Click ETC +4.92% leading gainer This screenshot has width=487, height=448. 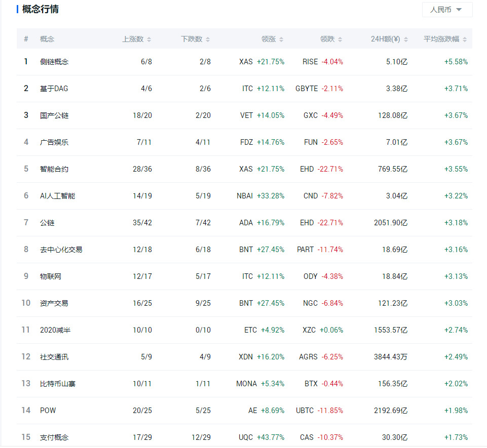(265, 330)
